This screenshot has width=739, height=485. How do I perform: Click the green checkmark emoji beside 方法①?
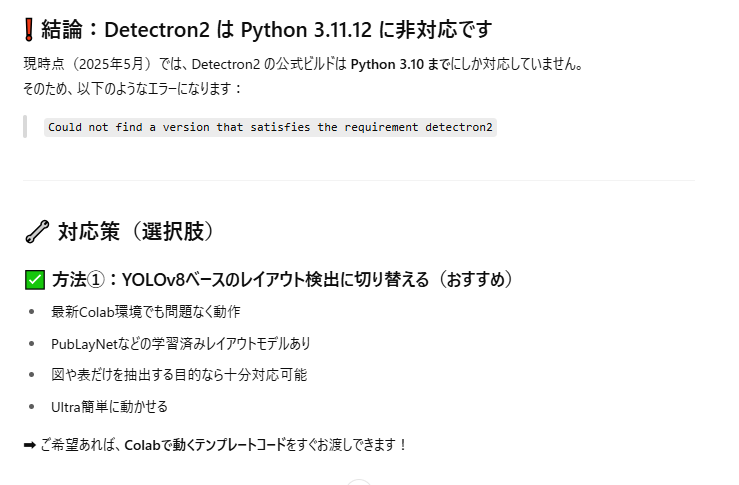(34, 279)
